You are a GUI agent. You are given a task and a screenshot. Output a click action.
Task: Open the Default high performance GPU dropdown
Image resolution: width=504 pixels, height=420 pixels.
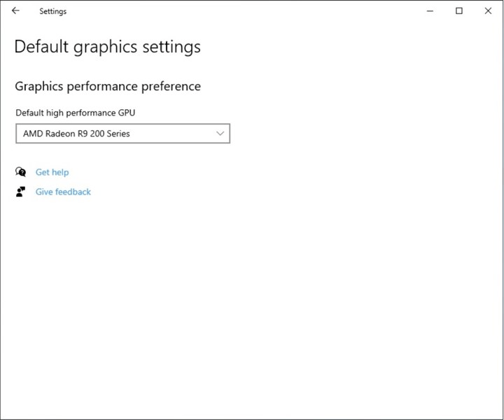point(122,134)
